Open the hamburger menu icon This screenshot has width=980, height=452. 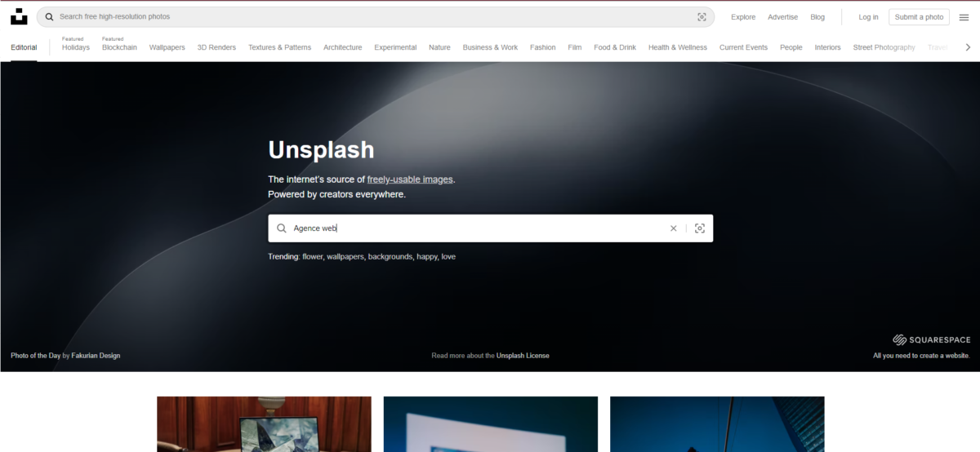coord(964,17)
